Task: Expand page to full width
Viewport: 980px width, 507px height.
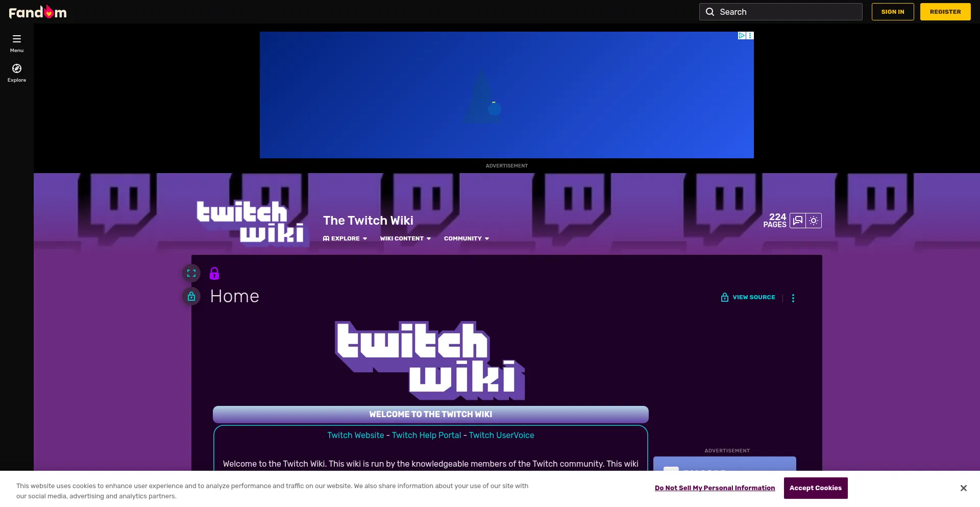Action: (191, 273)
